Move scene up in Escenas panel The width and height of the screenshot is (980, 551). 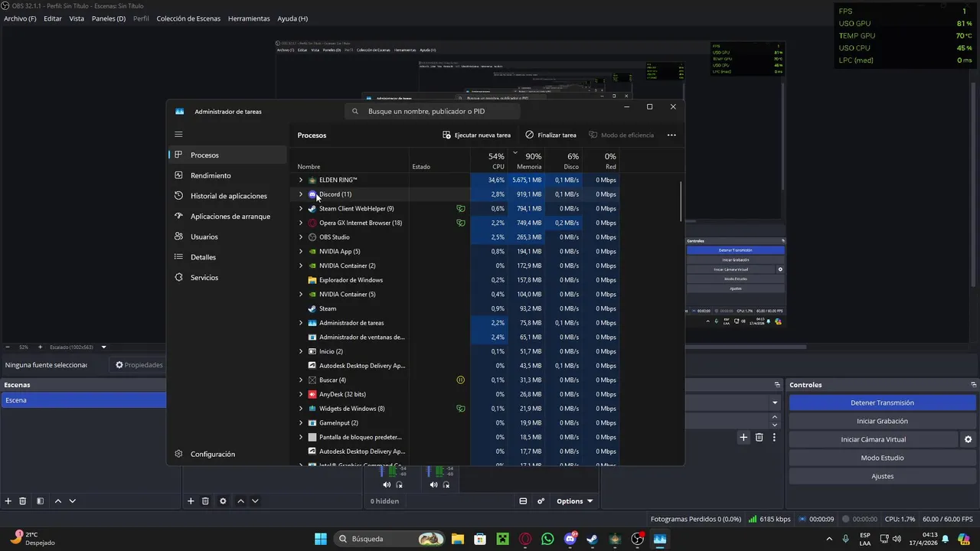point(57,501)
